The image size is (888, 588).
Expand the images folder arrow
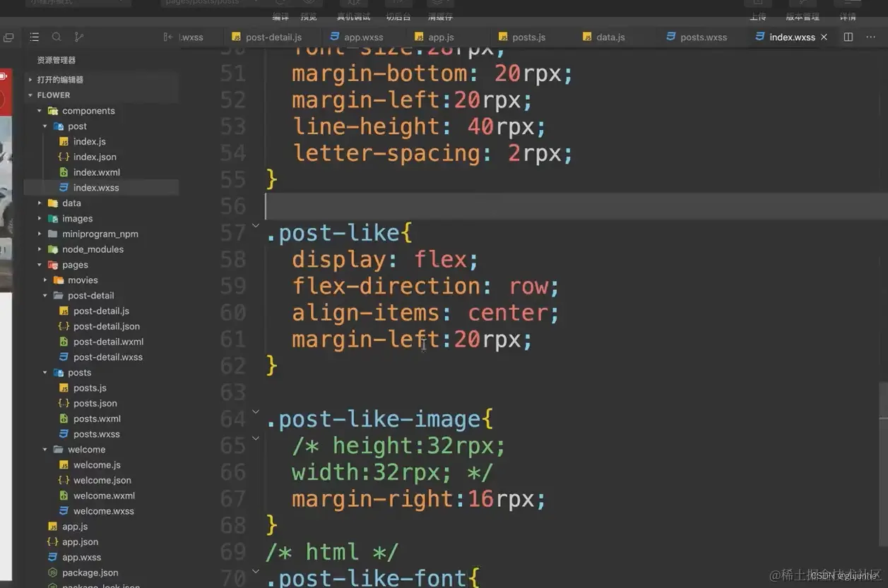40,219
